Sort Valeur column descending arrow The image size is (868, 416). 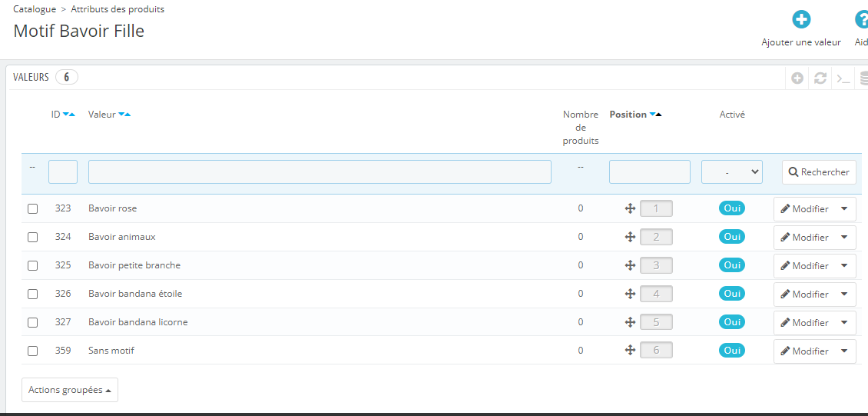121,115
